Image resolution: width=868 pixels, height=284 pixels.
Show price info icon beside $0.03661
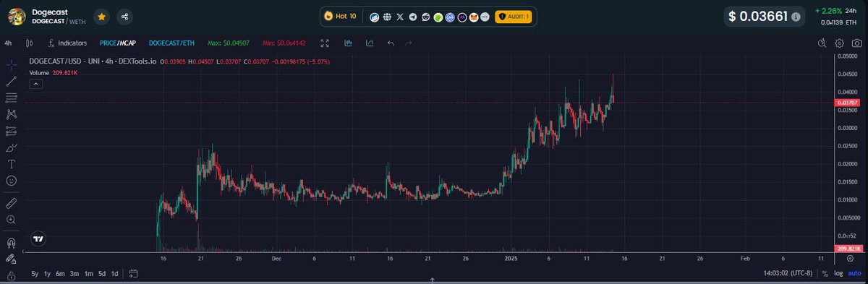coord(796,16)
